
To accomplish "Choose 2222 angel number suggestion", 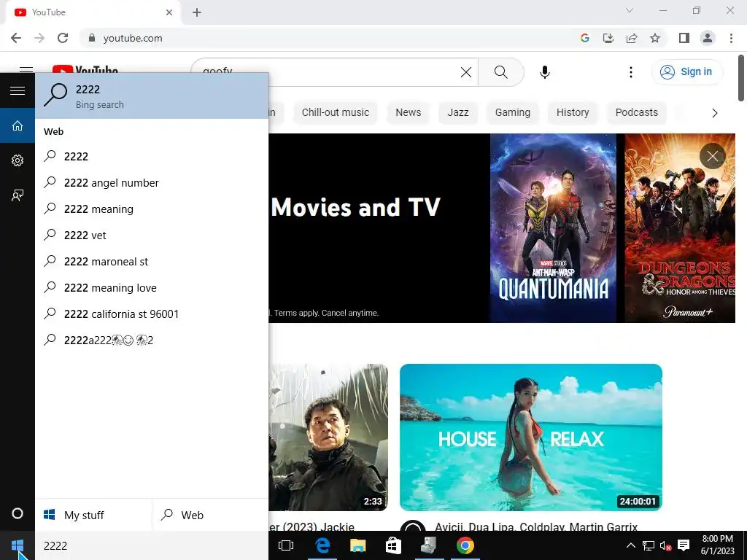I will pyautogui.click(x=152, y=183).
